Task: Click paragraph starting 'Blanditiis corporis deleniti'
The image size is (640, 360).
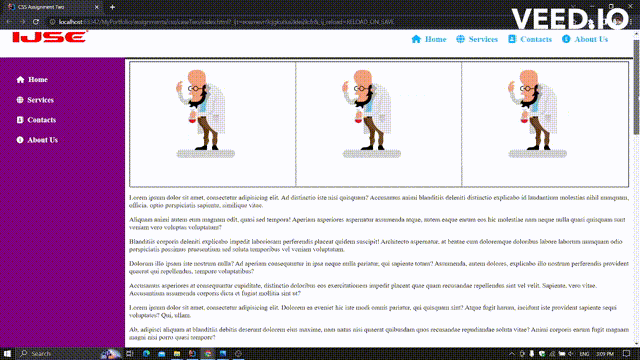Action: (x=376, y=245)
